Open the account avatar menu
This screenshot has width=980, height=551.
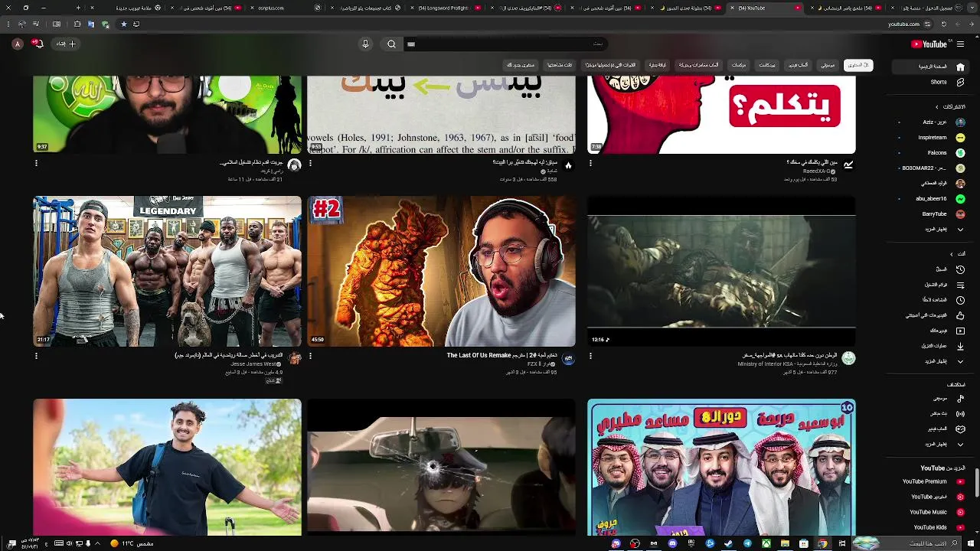click(x=18, y=44)
